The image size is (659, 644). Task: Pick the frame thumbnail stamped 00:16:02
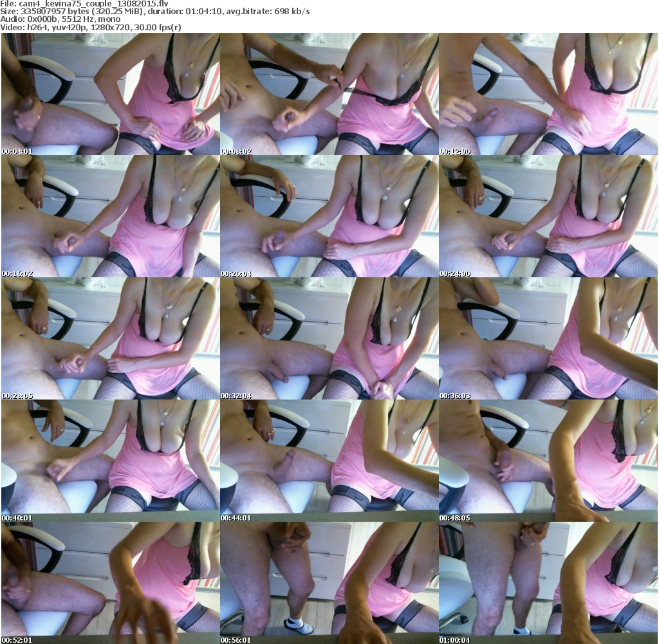(x=111, y=216)
